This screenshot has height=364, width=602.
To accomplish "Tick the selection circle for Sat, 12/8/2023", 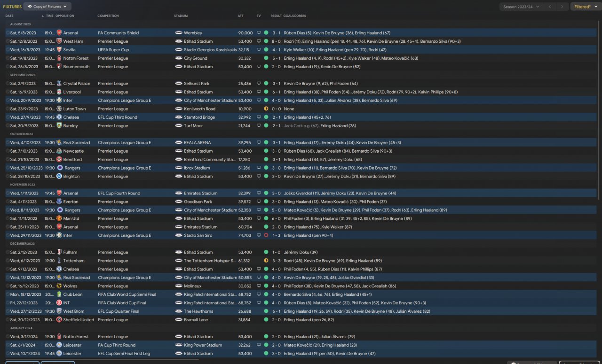I will tap(8, 41).
